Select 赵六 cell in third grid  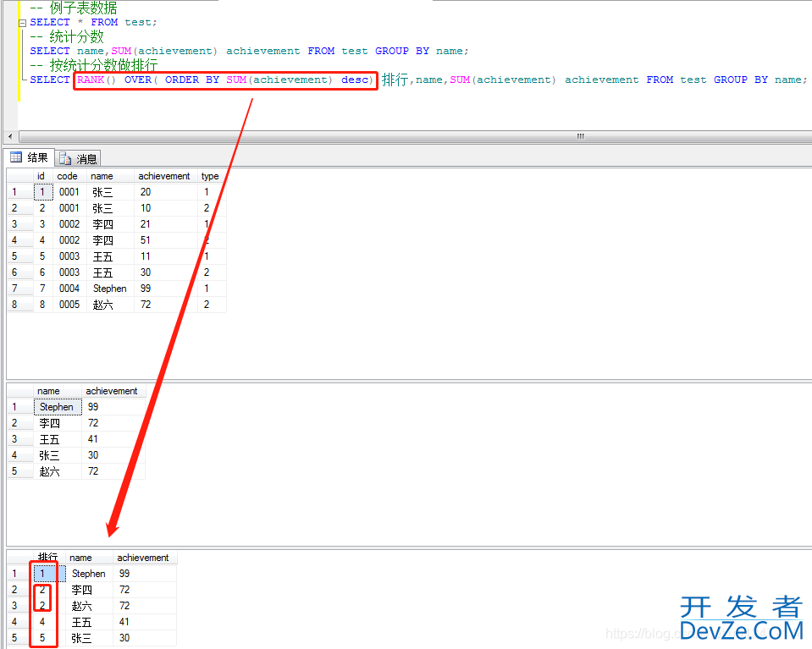pos(89,606)
